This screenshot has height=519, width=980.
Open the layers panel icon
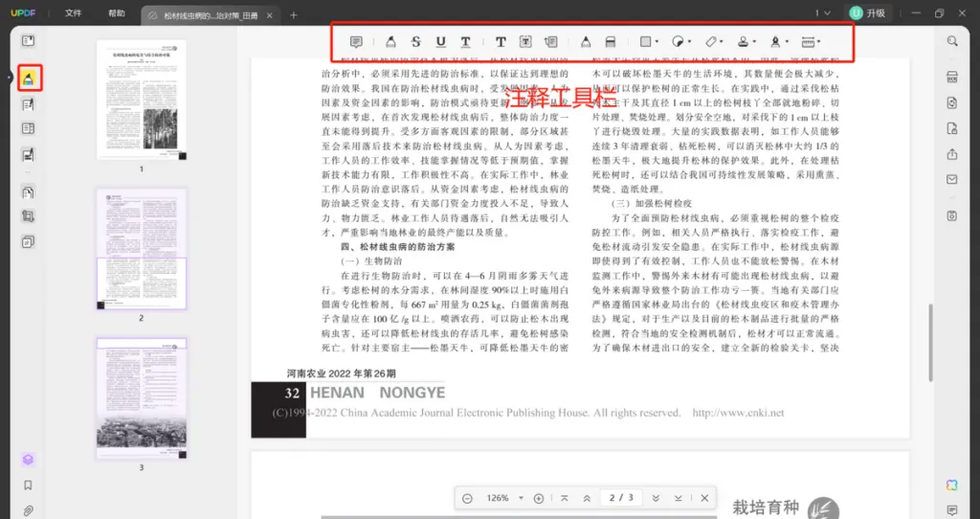pos(28,460)
